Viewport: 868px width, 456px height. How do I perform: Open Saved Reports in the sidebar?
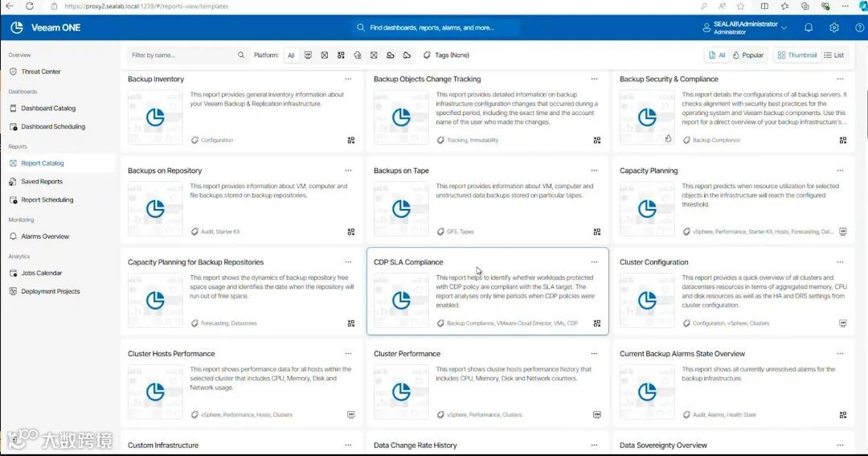[x=42, y=181]
